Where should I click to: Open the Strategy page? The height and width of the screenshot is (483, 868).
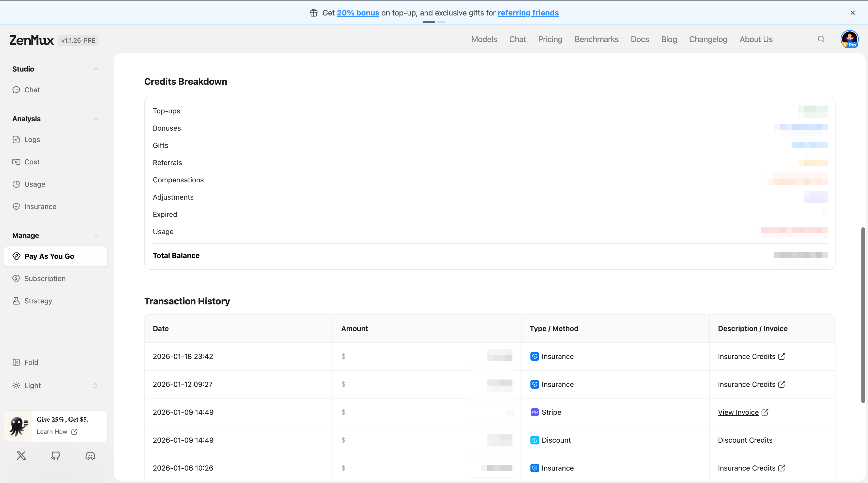point(38,301)
